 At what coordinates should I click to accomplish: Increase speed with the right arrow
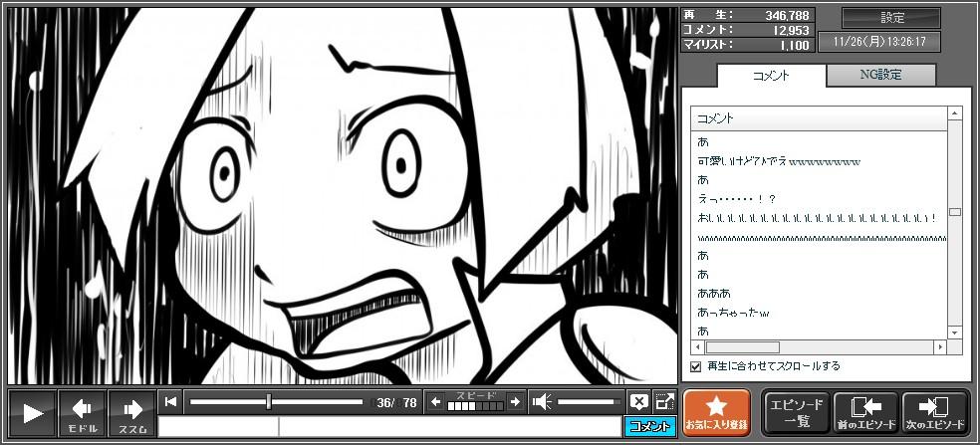(x=515, y=402)
